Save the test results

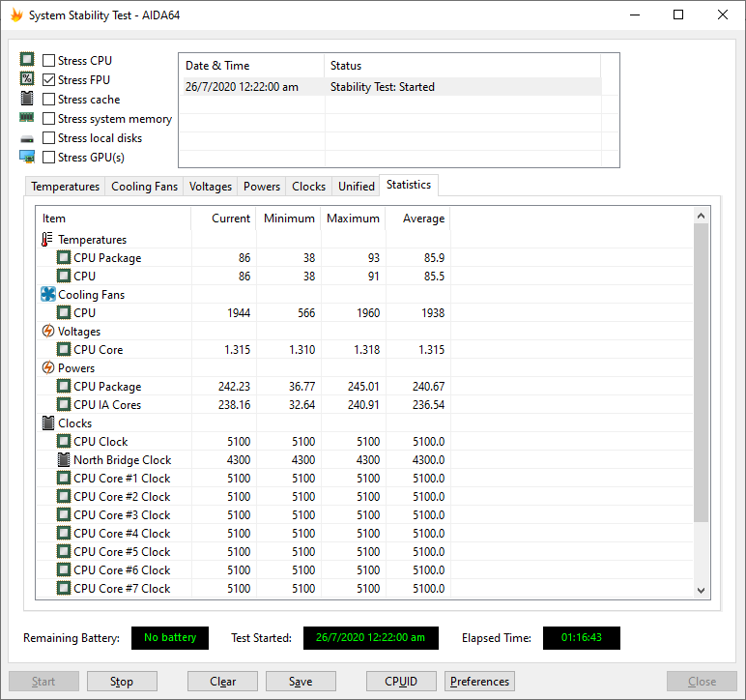[x=301, y=682]
